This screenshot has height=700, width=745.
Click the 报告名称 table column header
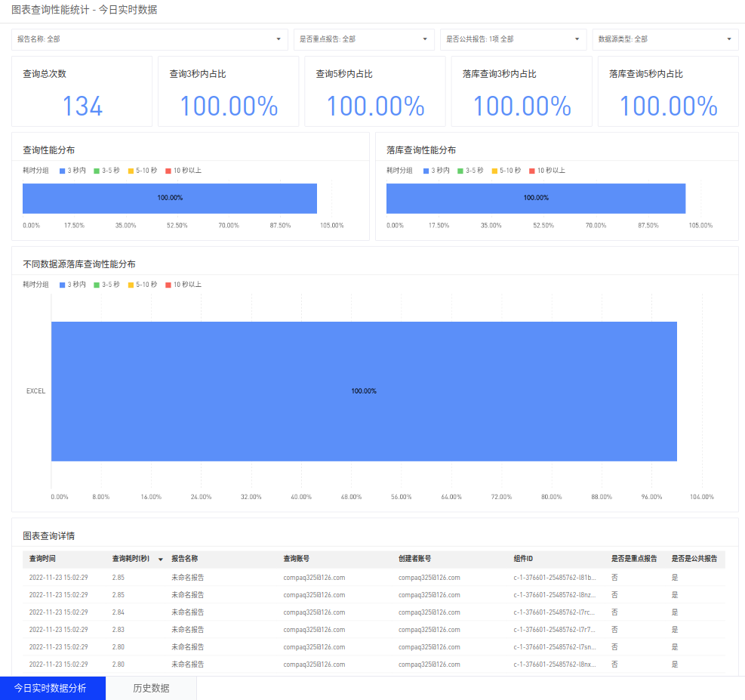click(184, 559)
